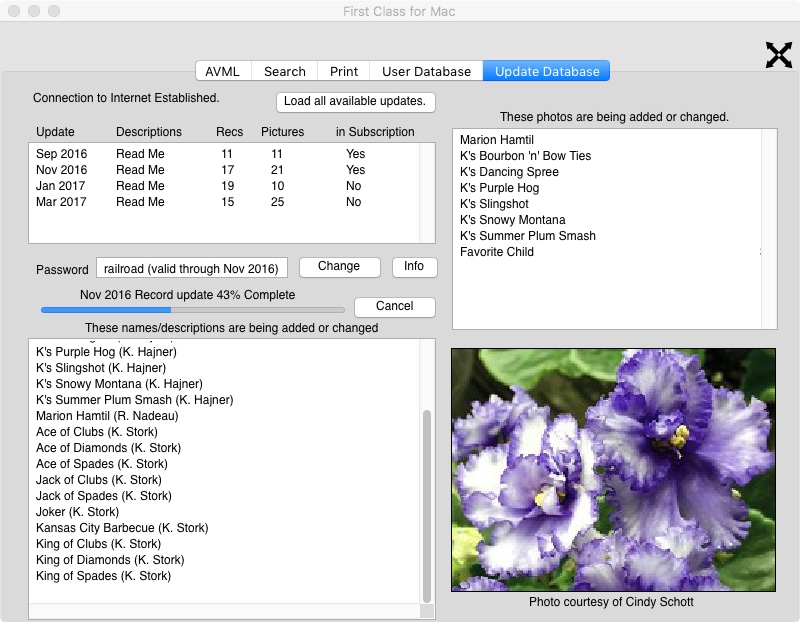
Task: Click the password input field
Action: point(192,268)
